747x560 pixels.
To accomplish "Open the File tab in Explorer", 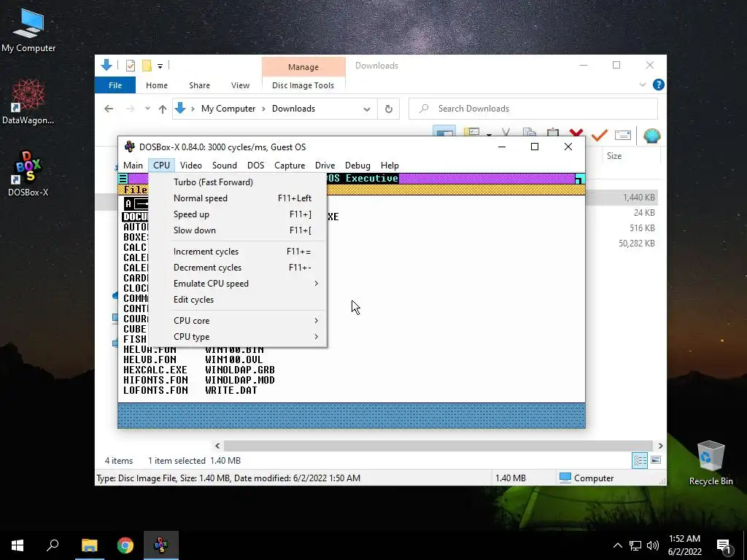I will click(115, 85).
